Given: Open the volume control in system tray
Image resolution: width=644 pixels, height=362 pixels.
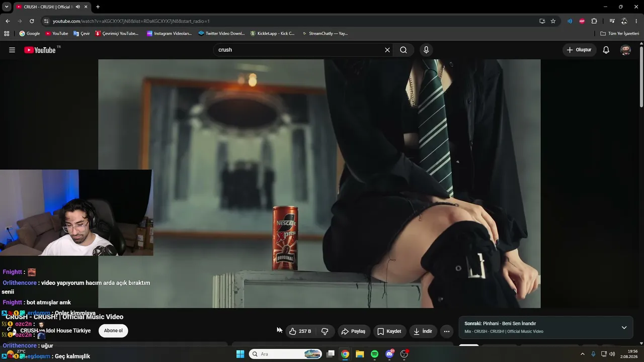Looking at the screenshot, I should click(x=612, y=354).
